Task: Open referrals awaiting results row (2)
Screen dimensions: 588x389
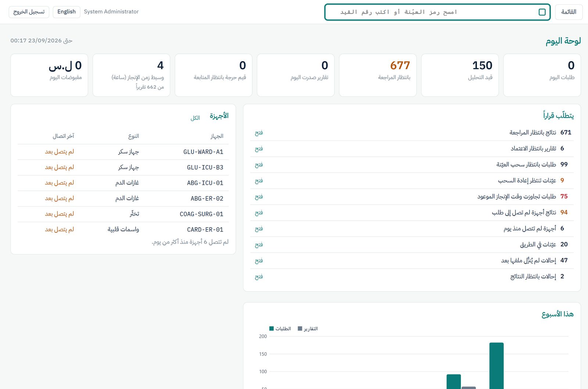Action: [x=412, y=276]
